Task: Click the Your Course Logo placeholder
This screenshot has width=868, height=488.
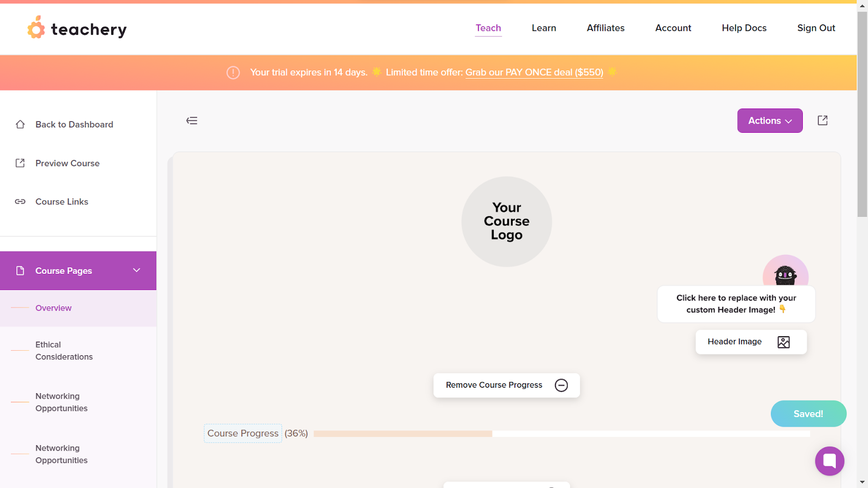Action: (506, 221)
